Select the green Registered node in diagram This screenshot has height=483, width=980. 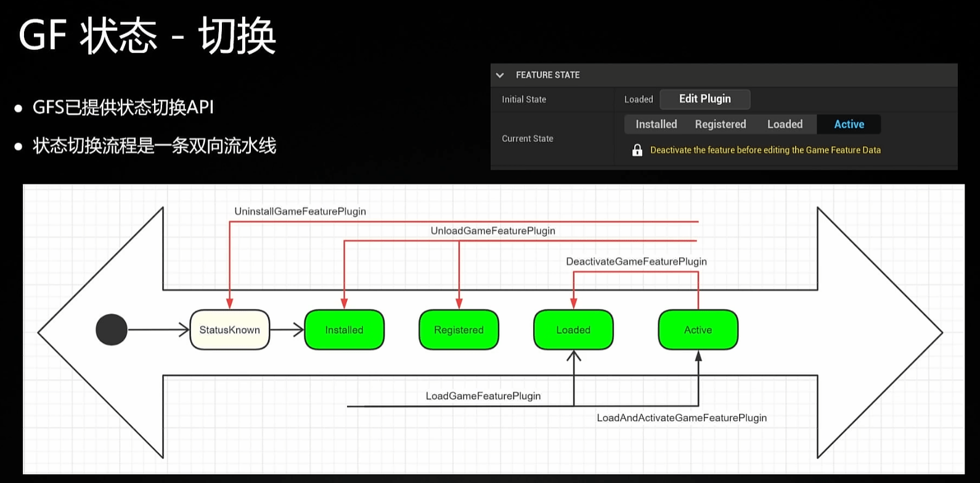point(459,330)
